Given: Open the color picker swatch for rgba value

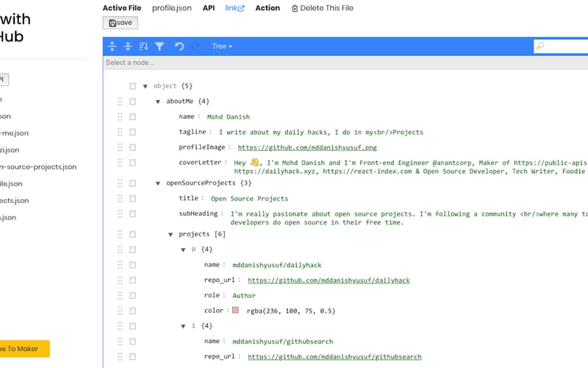Looking at the screenshot, I should [235, 310].
